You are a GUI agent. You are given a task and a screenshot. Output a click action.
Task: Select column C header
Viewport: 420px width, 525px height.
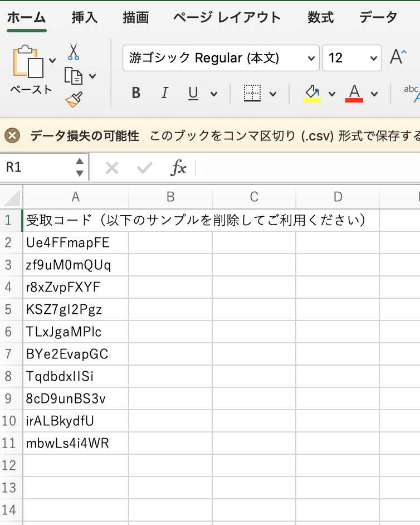pyautogui.click(x=254, y=197)
